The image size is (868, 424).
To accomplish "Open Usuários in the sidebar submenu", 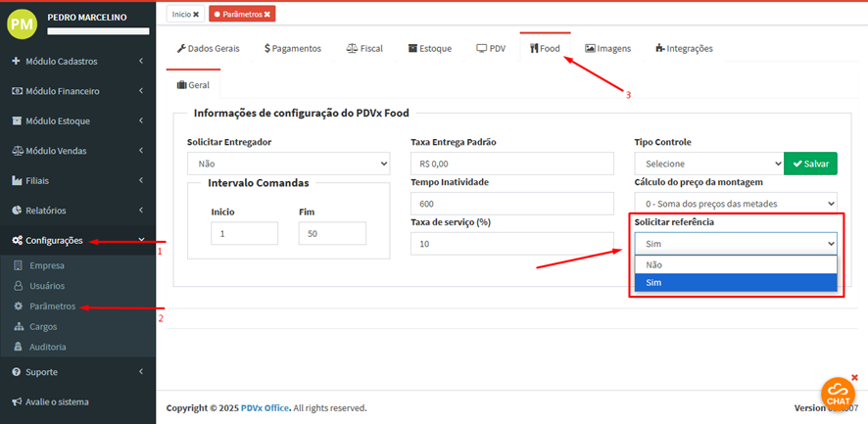I will point(47,286).
